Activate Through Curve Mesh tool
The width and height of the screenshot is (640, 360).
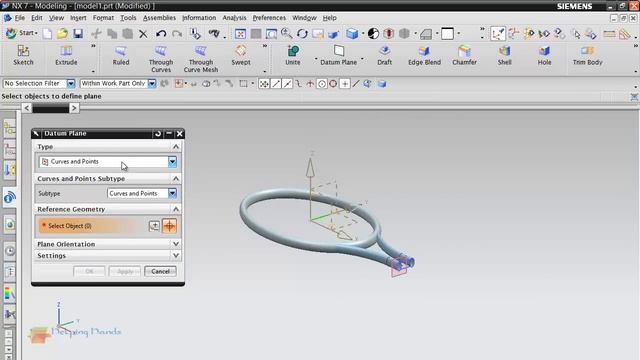click(x=201, y=59)
